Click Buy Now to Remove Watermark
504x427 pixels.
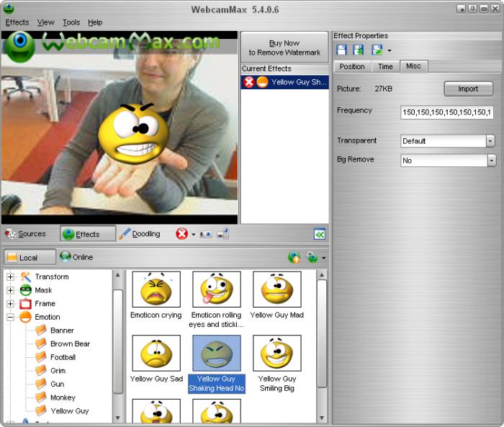pos(284,48)
